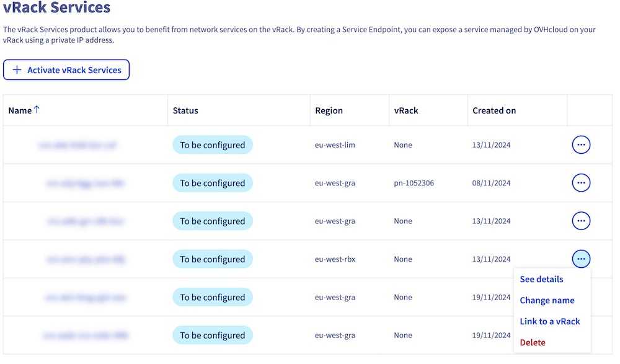Open the service name in eu-west-rbx row
The image size is (620, 364).
pyautogui.click(x=86, y=259)
